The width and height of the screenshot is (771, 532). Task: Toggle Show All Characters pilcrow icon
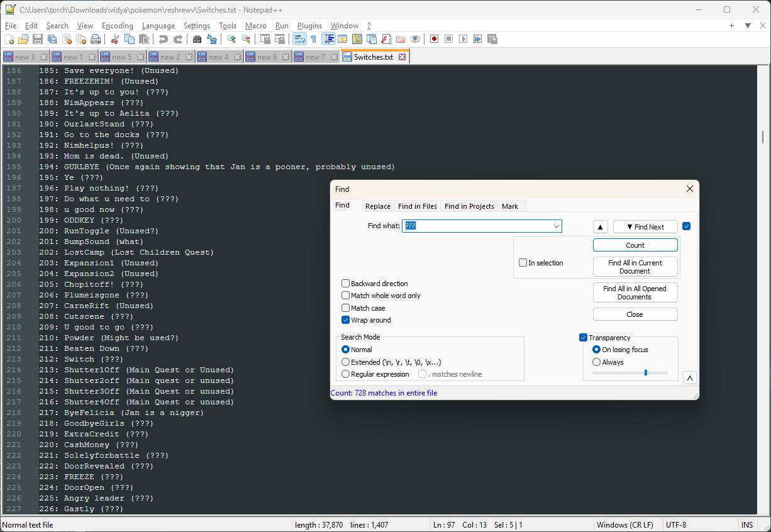tap(313, 39)
